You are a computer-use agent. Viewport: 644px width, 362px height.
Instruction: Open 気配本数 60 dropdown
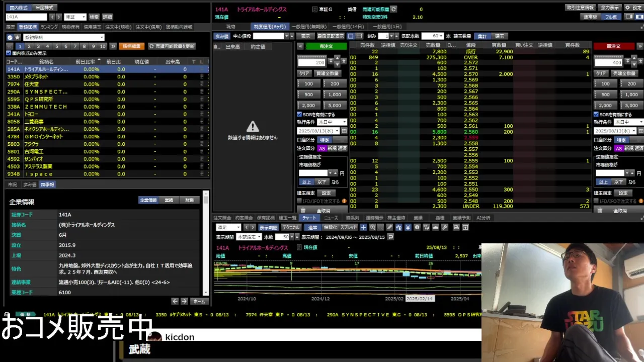(x=432, y=36)
